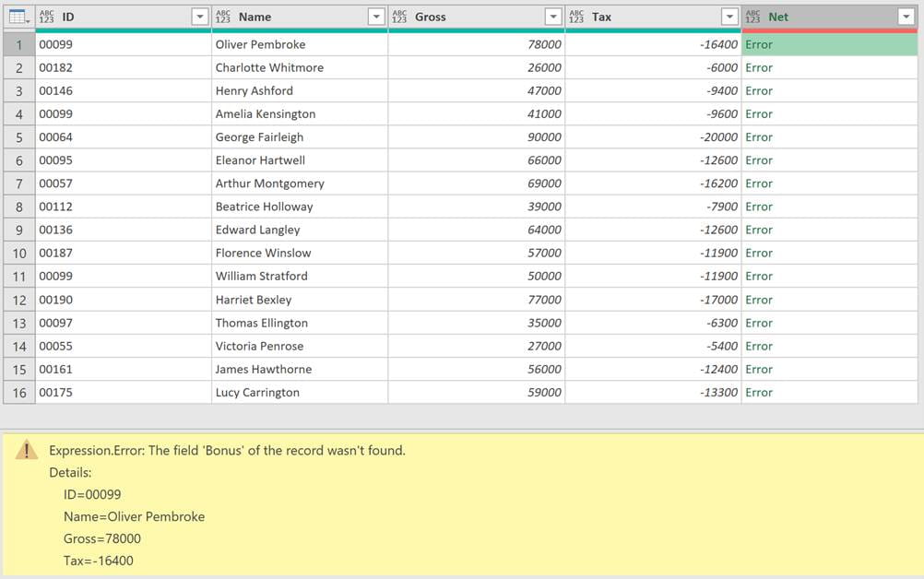Select the name cell Henry Ashford

tap(300, 90)
